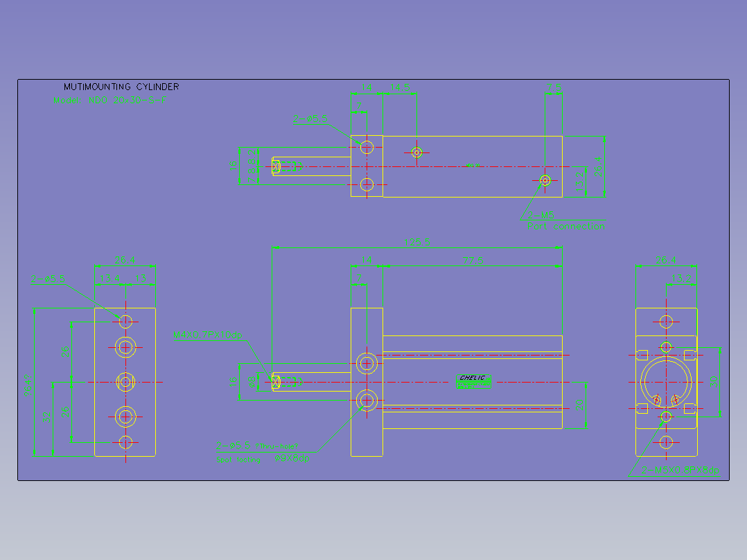747x560 pixels.
Task: Select the 14 dimension above the top view
Action: point(367,88)
